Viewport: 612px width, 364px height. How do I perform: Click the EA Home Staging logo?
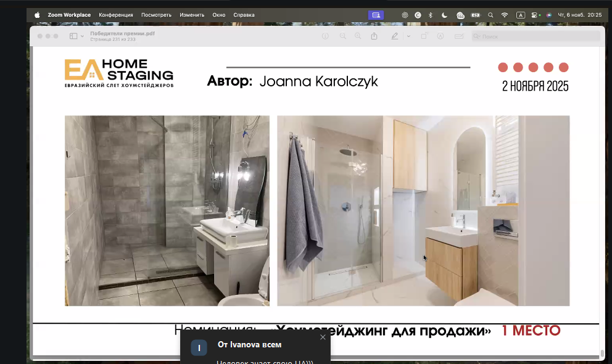point(119,73)
